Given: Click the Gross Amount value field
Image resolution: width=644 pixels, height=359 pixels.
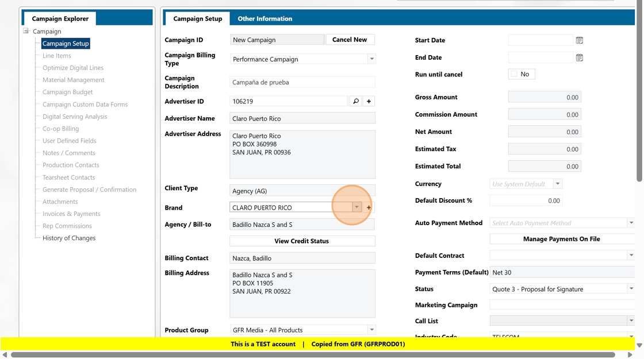Looking at the screenshot, I should [545, 97].
